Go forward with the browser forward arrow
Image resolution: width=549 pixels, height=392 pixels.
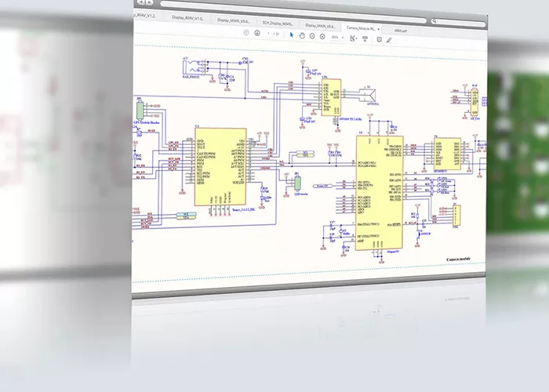(150, 3)
